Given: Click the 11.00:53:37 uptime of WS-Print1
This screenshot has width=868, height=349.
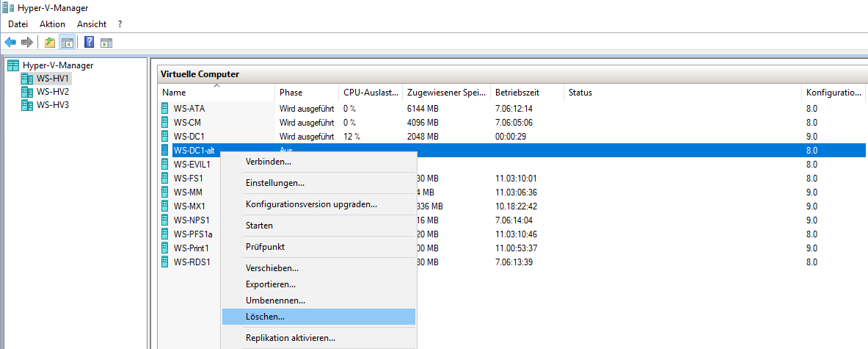Looking at the screenshot, I should pos(516,248).
